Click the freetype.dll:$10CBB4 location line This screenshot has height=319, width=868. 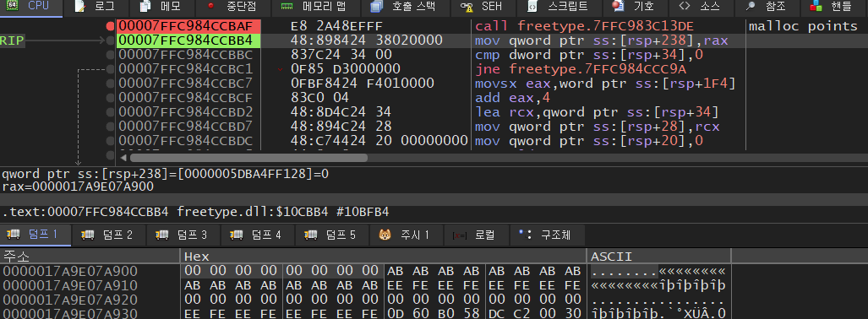point(195,212)
